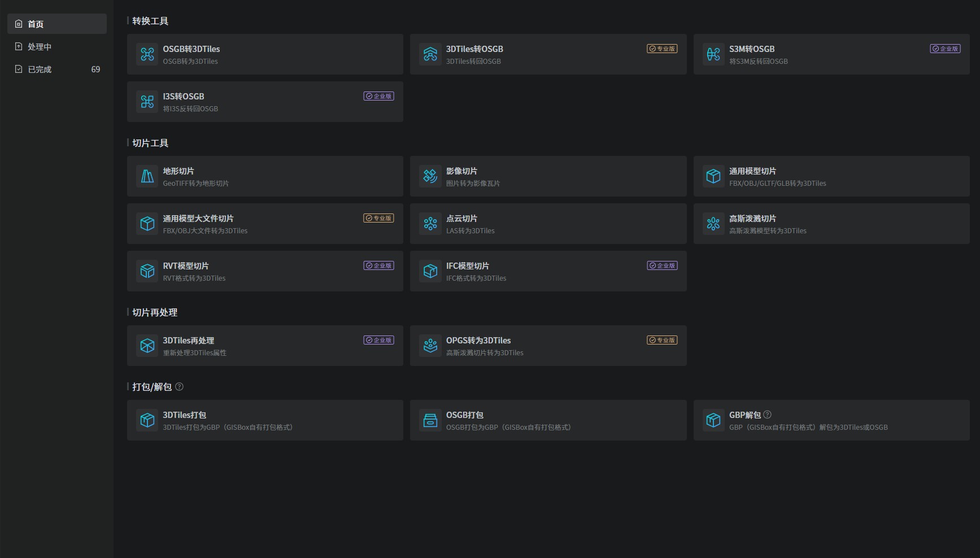Viewport: 980px width, 558px height.
Task: Click the OSGB转3DTiles converter icon
Action: pyautogui.click(x=147, y=54)
